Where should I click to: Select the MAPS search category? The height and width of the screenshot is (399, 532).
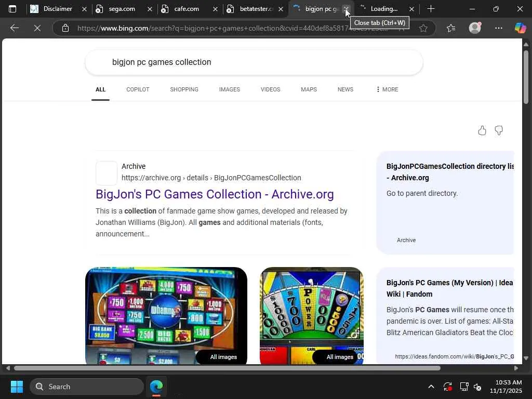point(309,89)
